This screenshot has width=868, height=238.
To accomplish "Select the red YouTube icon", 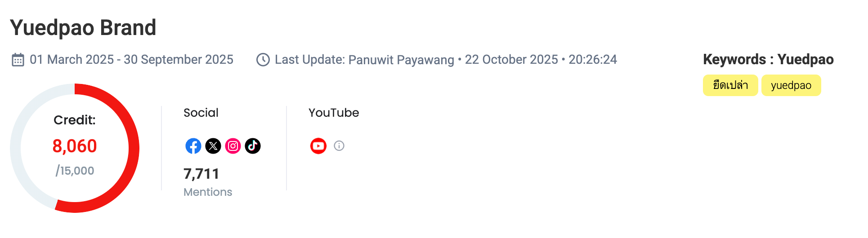I will (318, 146).
